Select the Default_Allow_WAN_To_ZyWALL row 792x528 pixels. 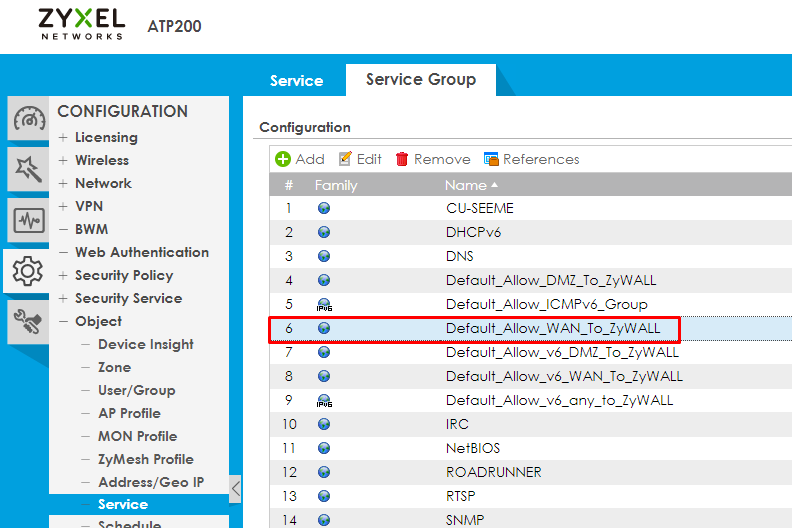click(530, 328)
